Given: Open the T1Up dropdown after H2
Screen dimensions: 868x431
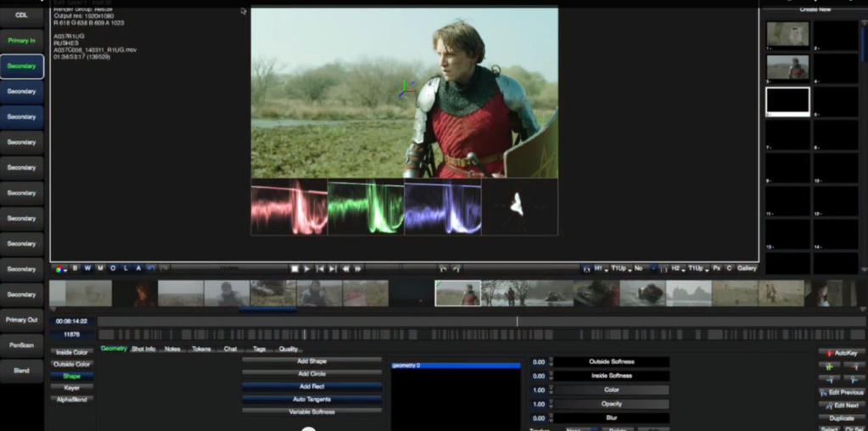Looking at the screenshot, I should coord(698,268).
